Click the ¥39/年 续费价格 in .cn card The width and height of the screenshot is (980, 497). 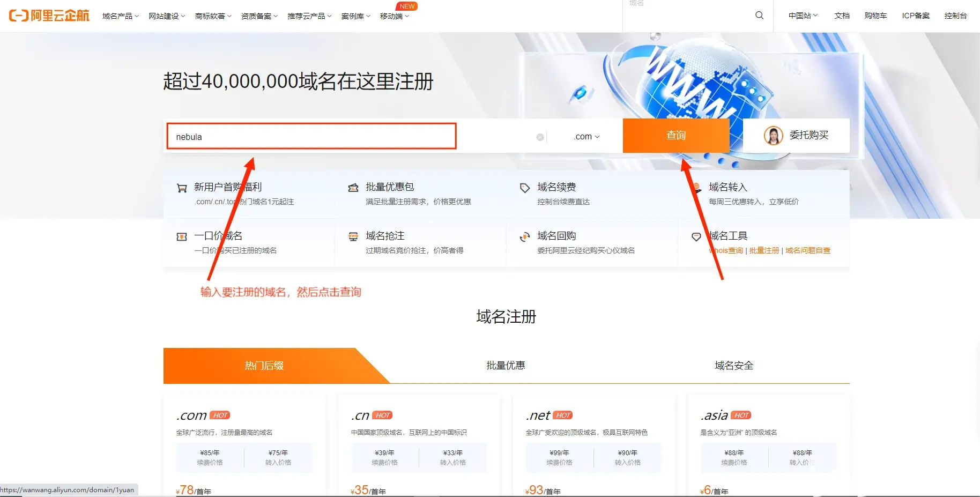click(384, 457)
